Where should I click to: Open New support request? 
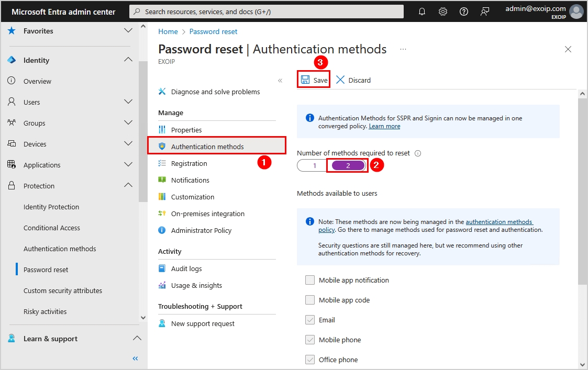[204, 323]
